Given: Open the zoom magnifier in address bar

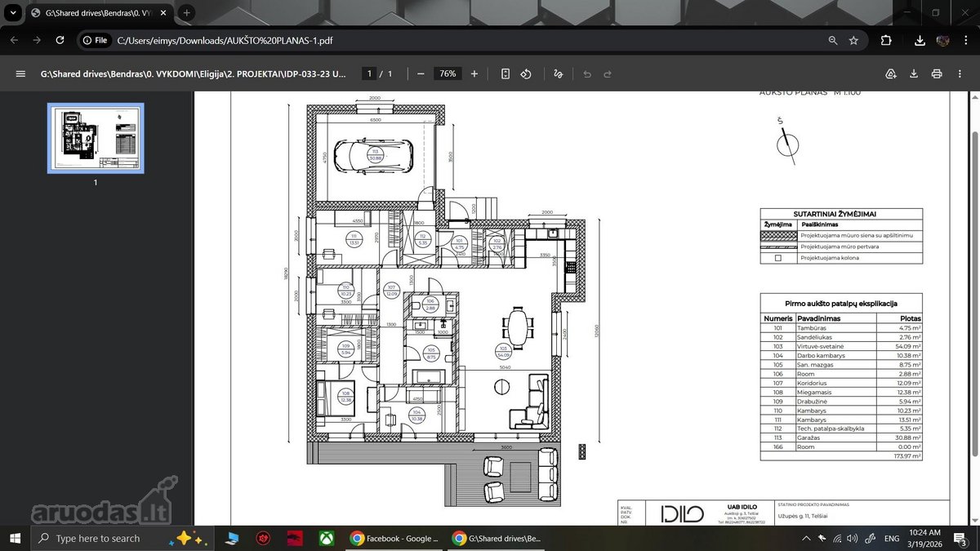Looking at the screenshot, I should point(832,40).
